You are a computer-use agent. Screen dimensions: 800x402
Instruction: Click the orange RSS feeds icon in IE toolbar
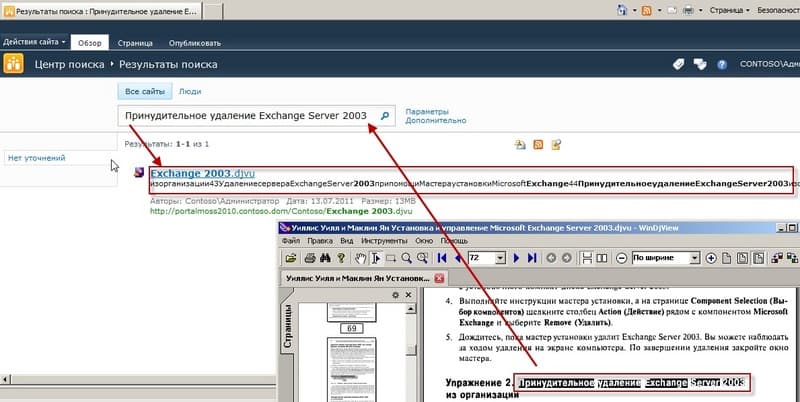pos(646,10)
